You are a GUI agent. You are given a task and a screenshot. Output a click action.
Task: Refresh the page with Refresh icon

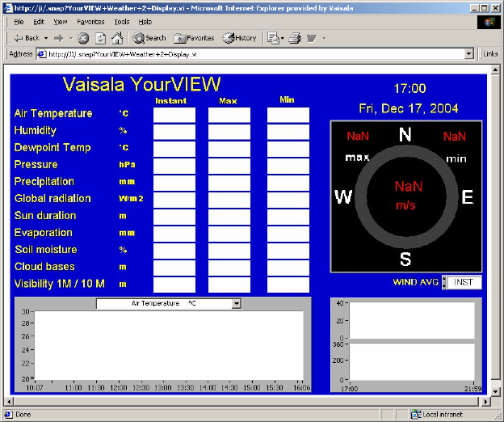pos(101,38)
